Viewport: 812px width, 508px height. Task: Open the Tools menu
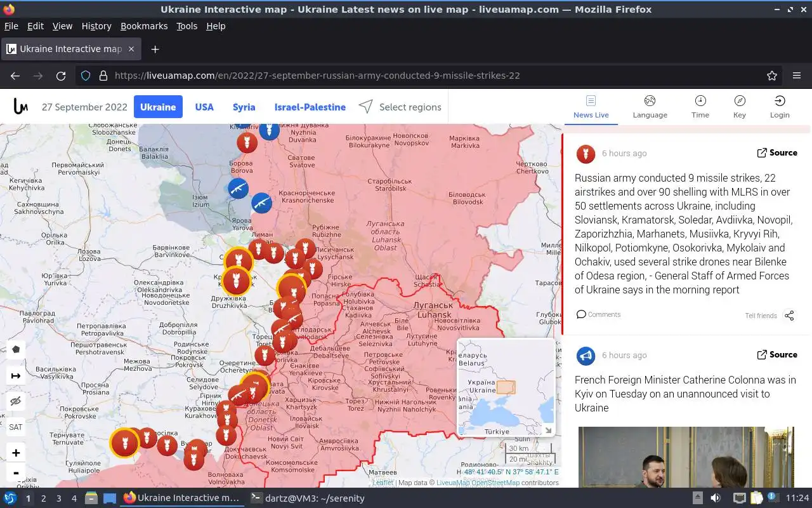coord(187,26)
